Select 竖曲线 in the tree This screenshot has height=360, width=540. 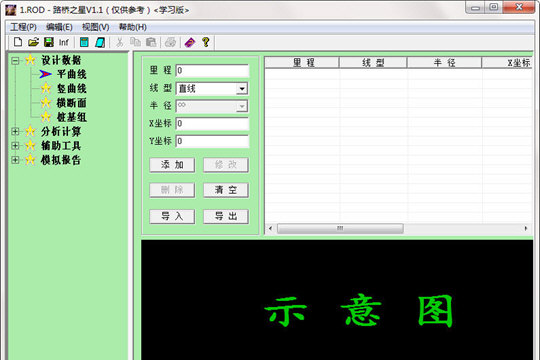72,89
